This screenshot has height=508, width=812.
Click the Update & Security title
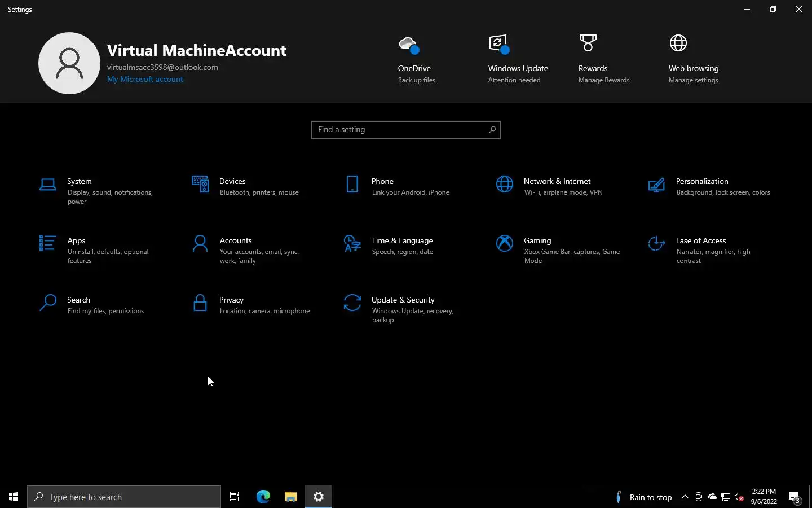403,300
